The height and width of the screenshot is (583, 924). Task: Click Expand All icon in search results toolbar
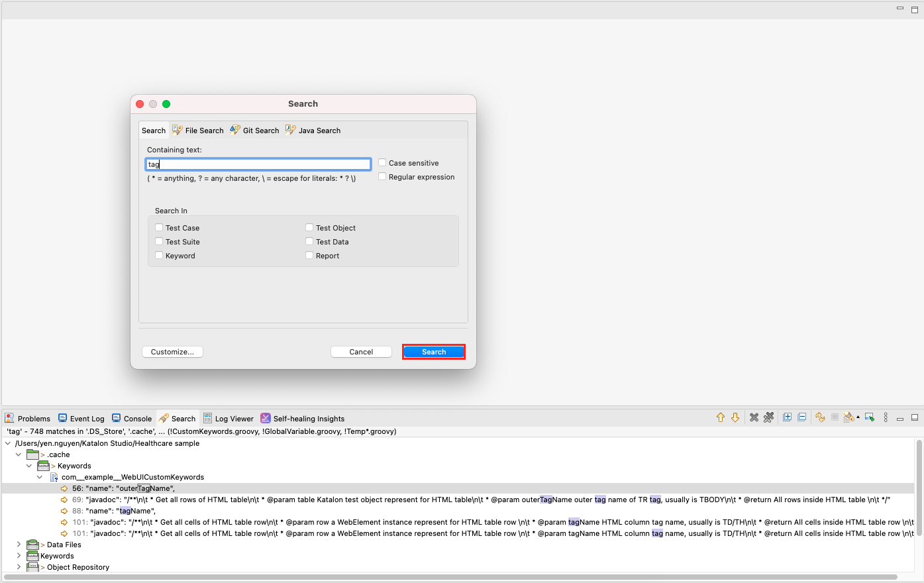tap(787, 417)
